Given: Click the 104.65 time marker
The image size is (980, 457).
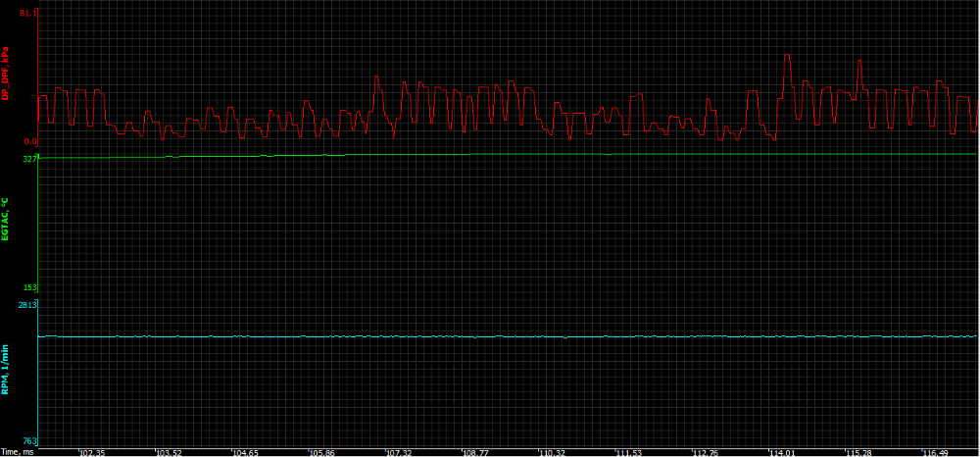Looking at the screenshot, I should point(245,452).
